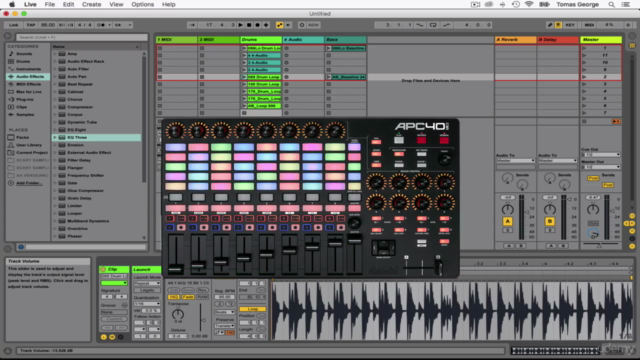Viewport: 640px width, 360px height.
Task: Toggle the clip Loop switch
Action: click(x=252, y=309)
